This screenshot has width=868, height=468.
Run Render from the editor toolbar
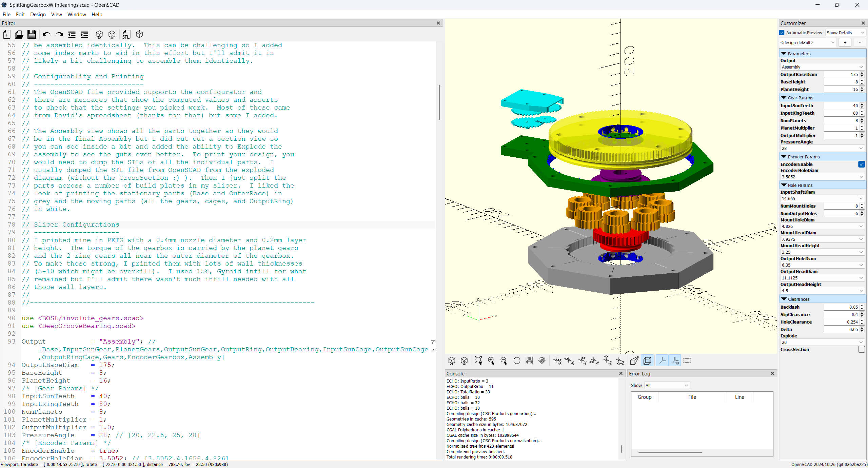click(112, 34)
